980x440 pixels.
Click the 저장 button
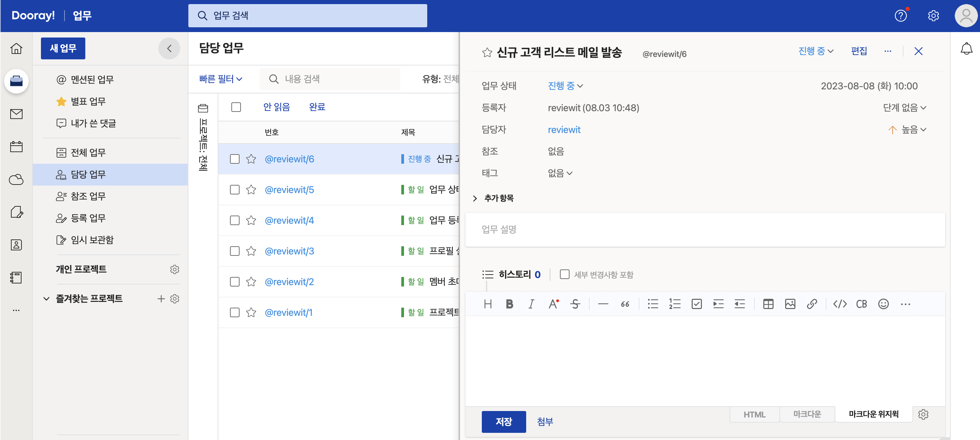pyautogui.click(x=503, y=421)
